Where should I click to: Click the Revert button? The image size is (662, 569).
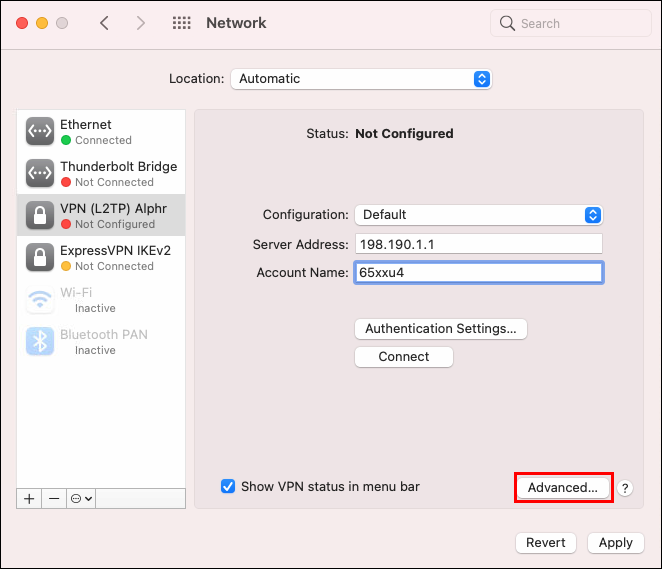[545, 542]
